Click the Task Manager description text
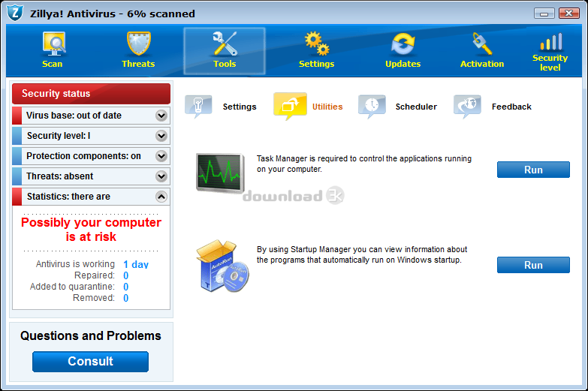 (x=364, y=164)
